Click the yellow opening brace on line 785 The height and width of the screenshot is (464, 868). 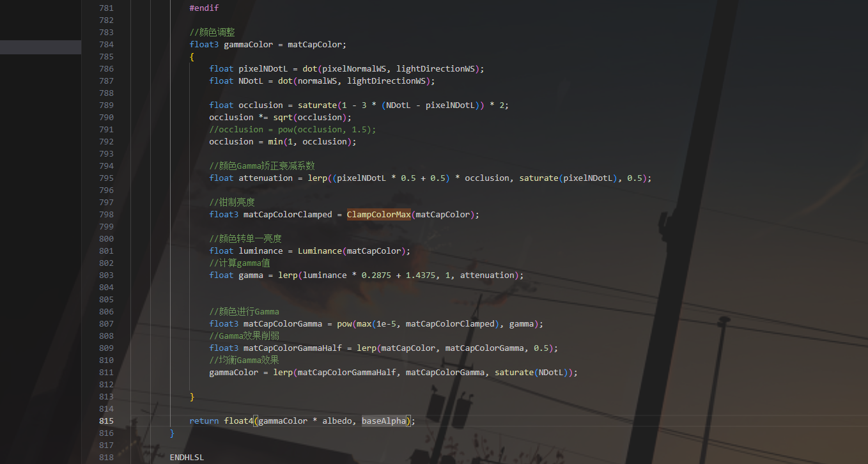(x=192, y=57)
